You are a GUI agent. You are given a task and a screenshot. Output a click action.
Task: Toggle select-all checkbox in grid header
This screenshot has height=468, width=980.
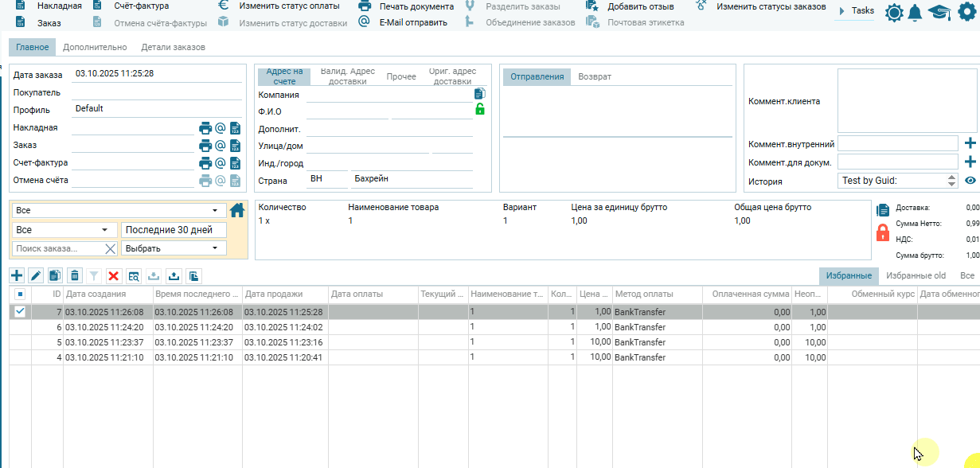[x=20, y=294]
